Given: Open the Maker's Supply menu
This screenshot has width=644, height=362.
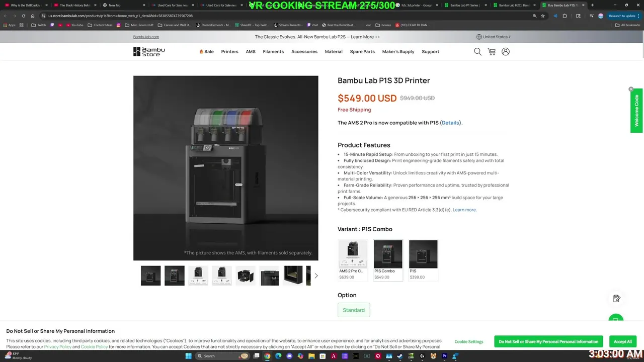Looking at the screenshot, I should pos(398,51).
